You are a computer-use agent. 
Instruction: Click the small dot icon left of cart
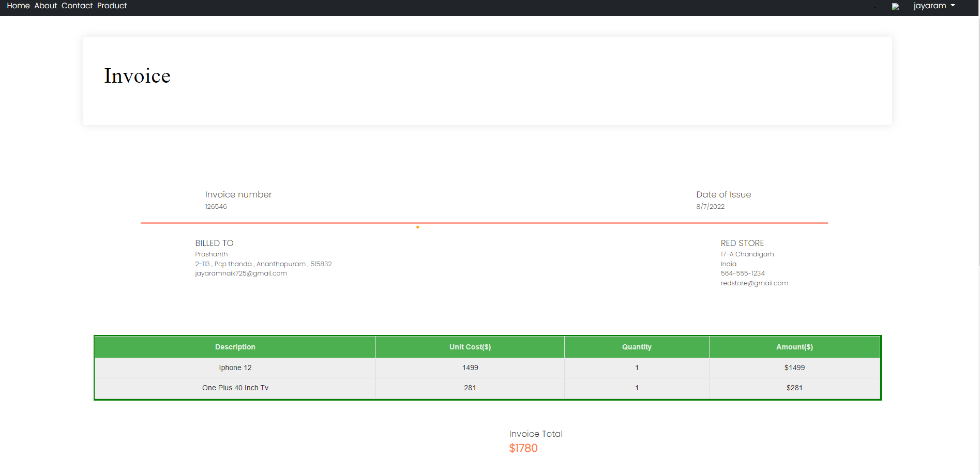(x=875, y=8)
